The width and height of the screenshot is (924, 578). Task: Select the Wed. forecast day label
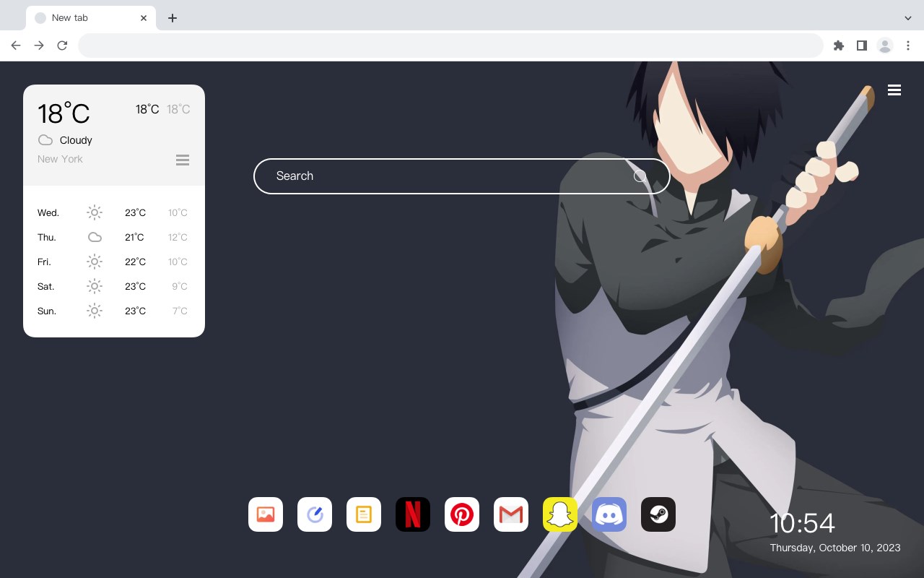[48, 212]
